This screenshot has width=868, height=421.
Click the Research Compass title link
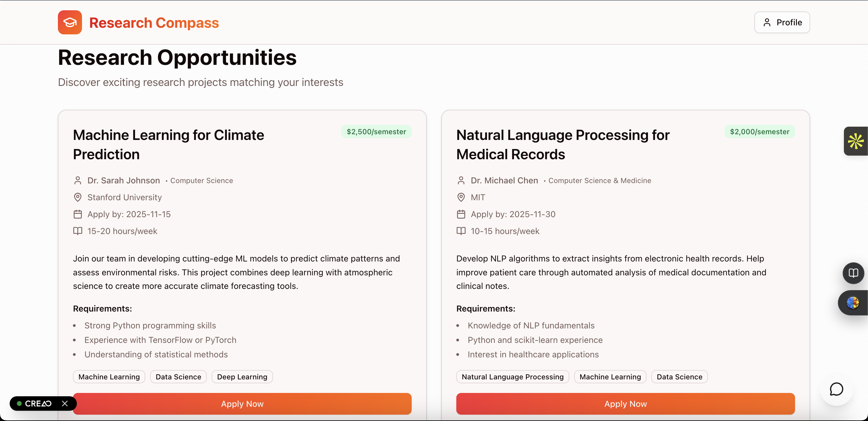coord(154,23)
